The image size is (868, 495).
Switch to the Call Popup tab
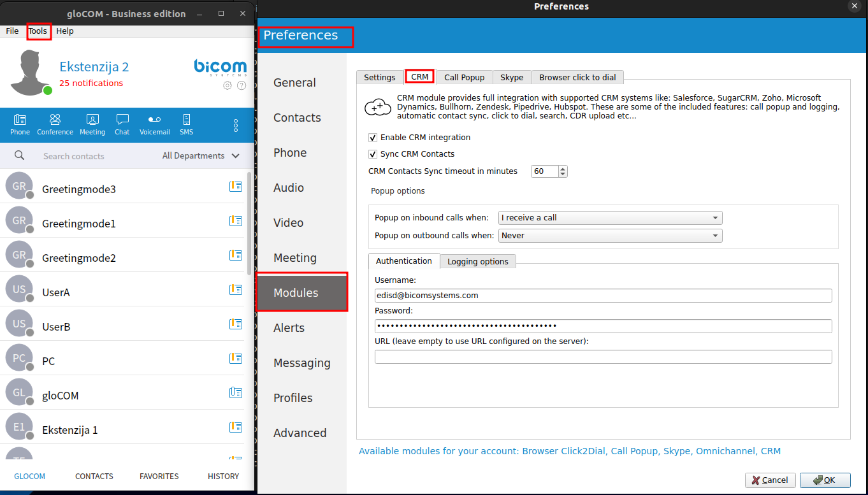[x=465, y=77]
